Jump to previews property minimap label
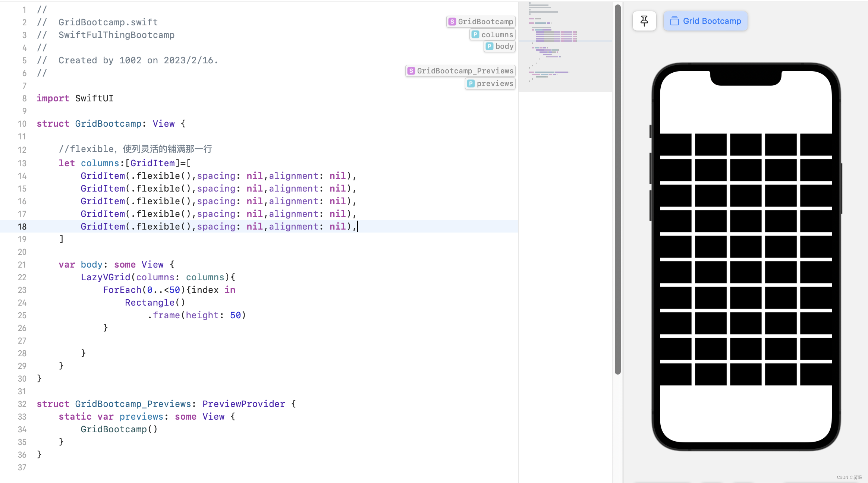 click(490, 83)
